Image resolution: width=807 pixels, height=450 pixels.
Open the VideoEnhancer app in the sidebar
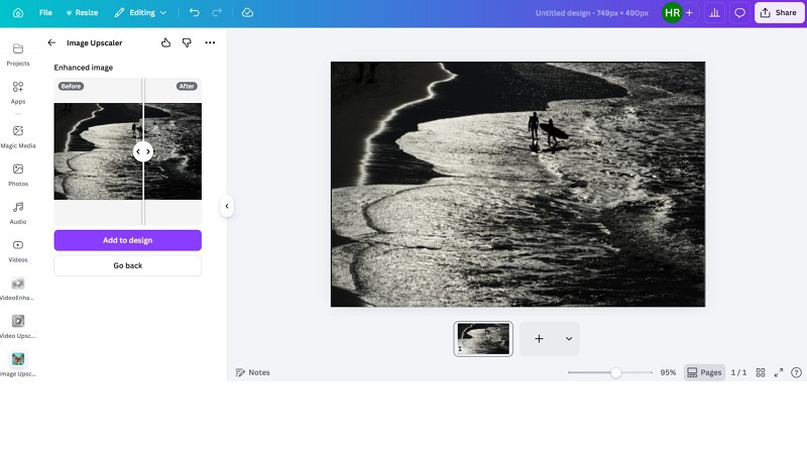tap(18, 289)
